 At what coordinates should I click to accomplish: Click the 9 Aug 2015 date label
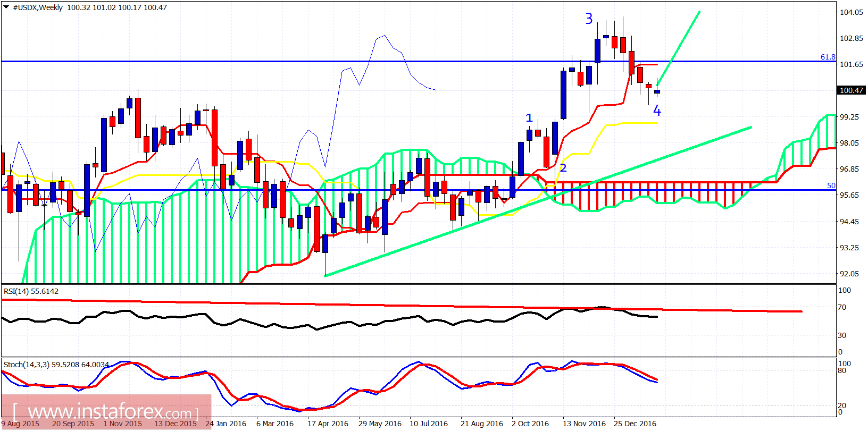[x=20, y=424]
